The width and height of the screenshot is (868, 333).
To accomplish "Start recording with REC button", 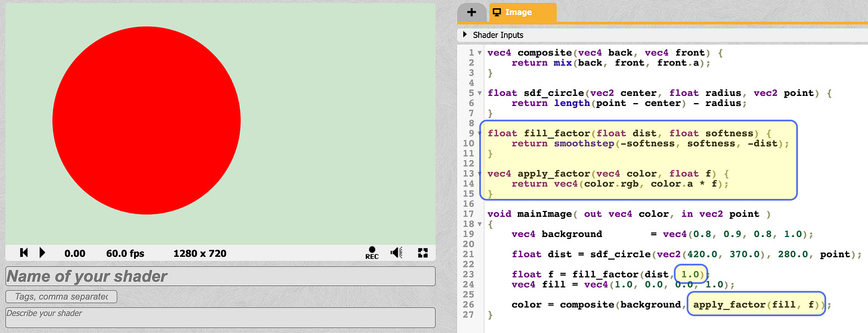I will click(372, 253).
